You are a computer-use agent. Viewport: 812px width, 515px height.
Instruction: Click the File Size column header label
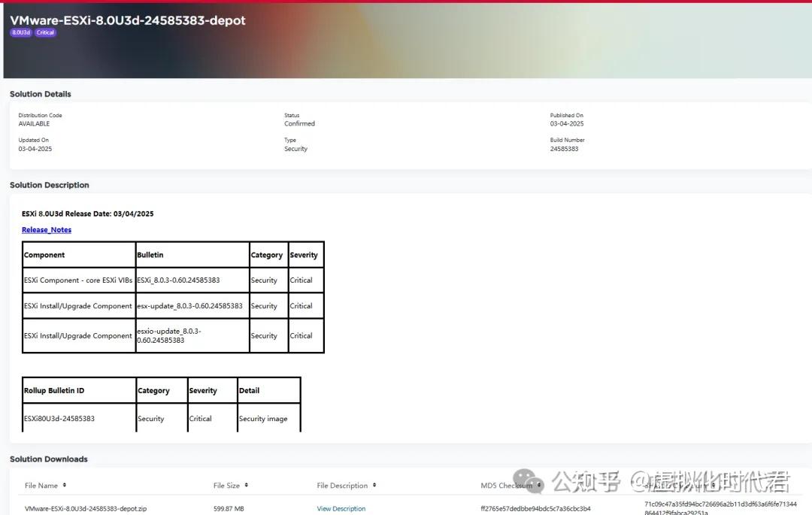[x=226, y=486]
